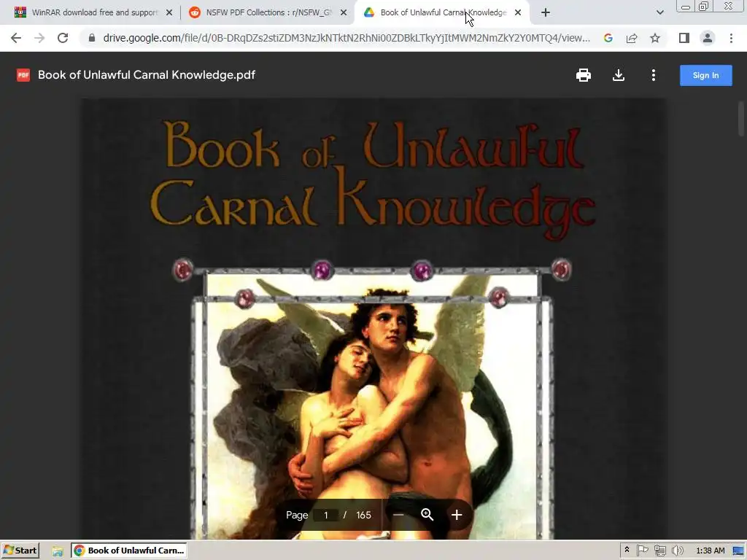Reload the current page
The width and height of the screenshot is (747, 560).
(63, 38)
